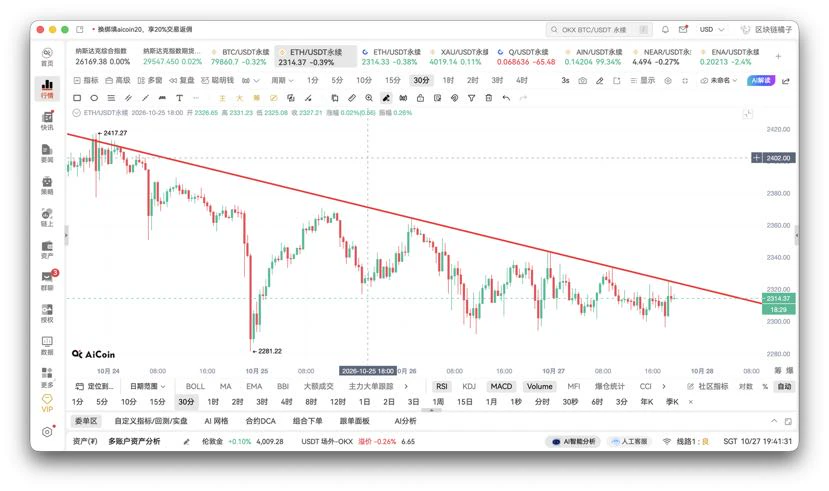Screen dimensions: 829x491
Task: Open the 要闻 headlines sidebar icon
Action: coord(47,153)
